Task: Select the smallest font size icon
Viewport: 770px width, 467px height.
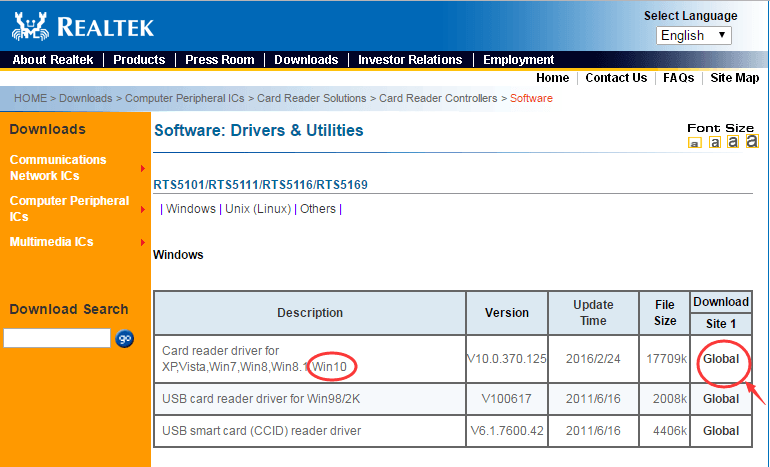Action: click(x=694, y=143)
